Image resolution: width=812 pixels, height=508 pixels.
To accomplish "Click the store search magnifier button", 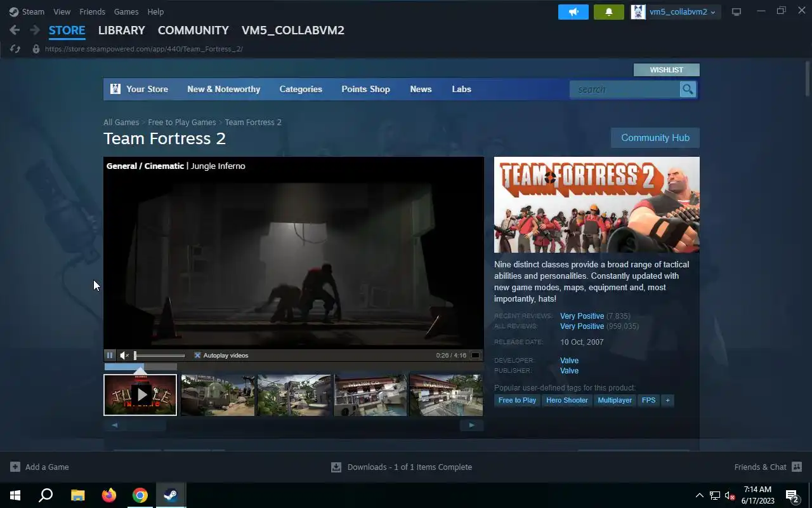I will 688,90.
